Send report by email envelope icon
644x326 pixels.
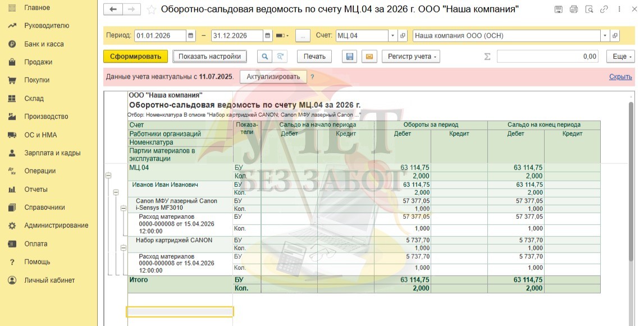tap(369, 56)
